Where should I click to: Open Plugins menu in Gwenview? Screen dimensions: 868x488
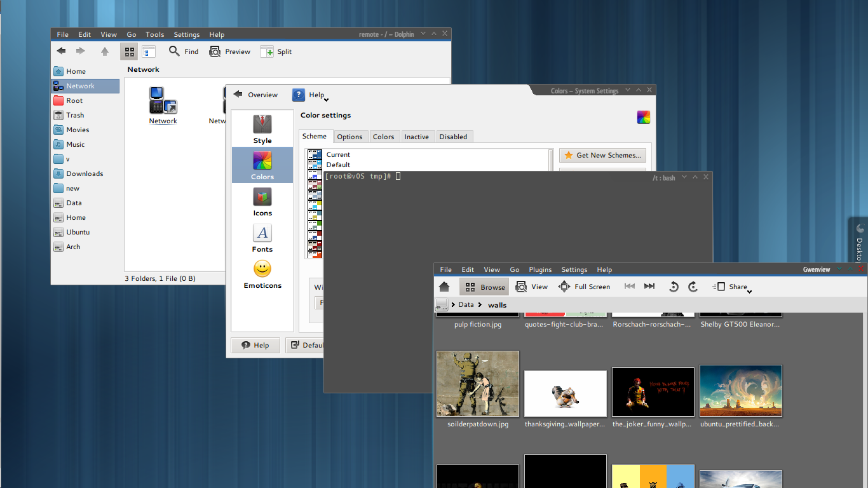tap(540, 269)
